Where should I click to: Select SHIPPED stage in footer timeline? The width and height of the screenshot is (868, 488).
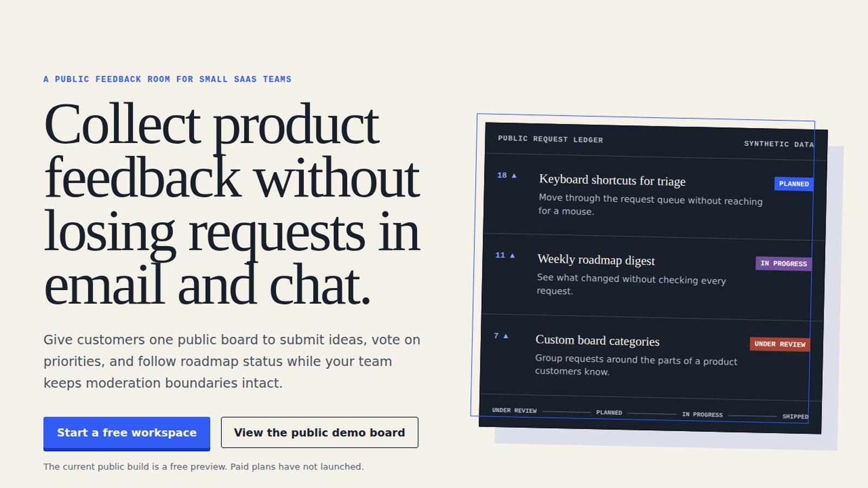pos(795,416)
